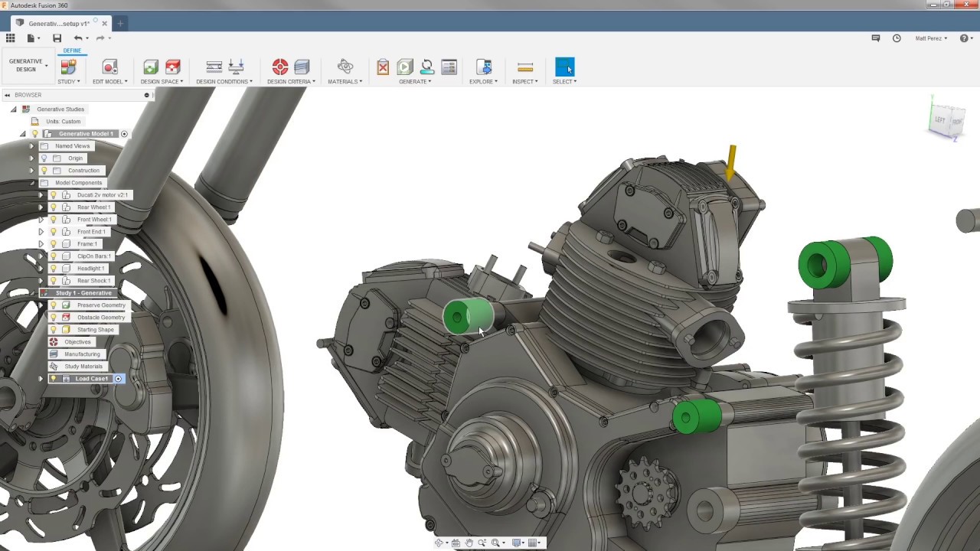This screenshot has width=980, height=551.
Task: Click the structural loads icon
Action: point(236,67)
